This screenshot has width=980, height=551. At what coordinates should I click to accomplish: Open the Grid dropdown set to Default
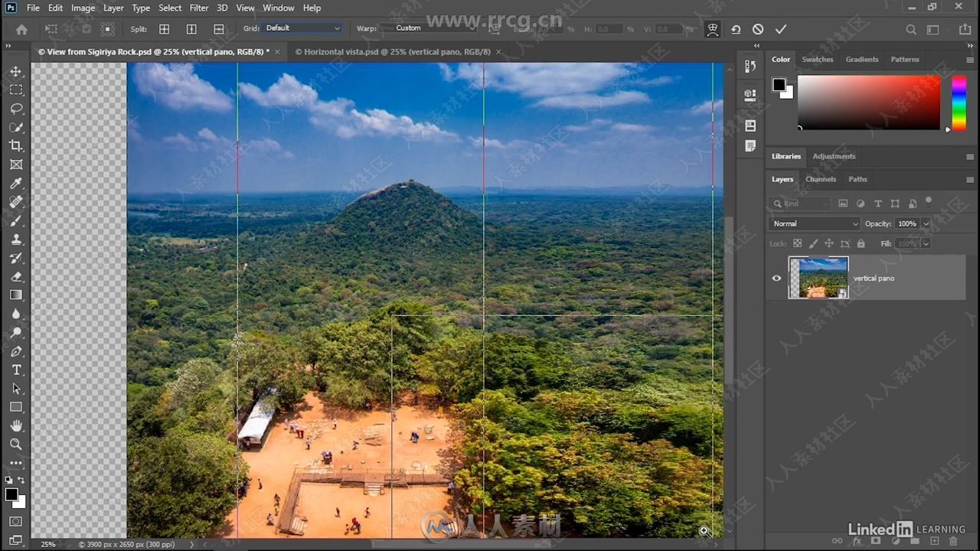(302, 28)
